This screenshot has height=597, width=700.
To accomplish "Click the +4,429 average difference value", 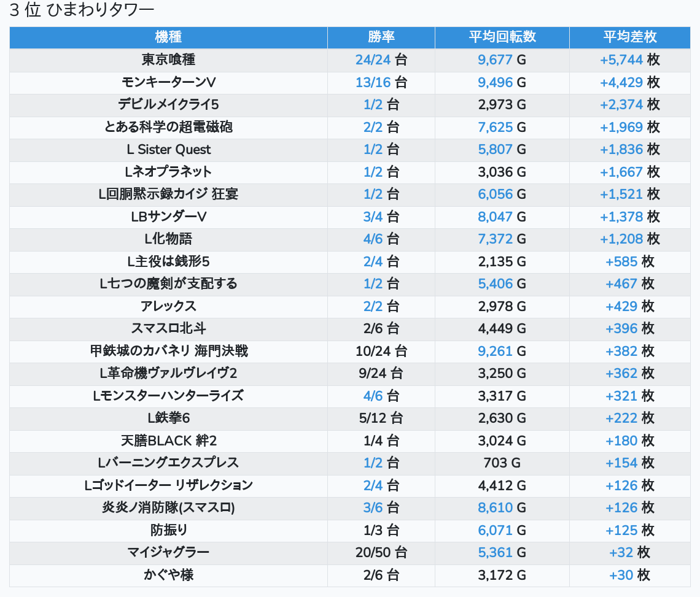I will click(x=621, y=82).
